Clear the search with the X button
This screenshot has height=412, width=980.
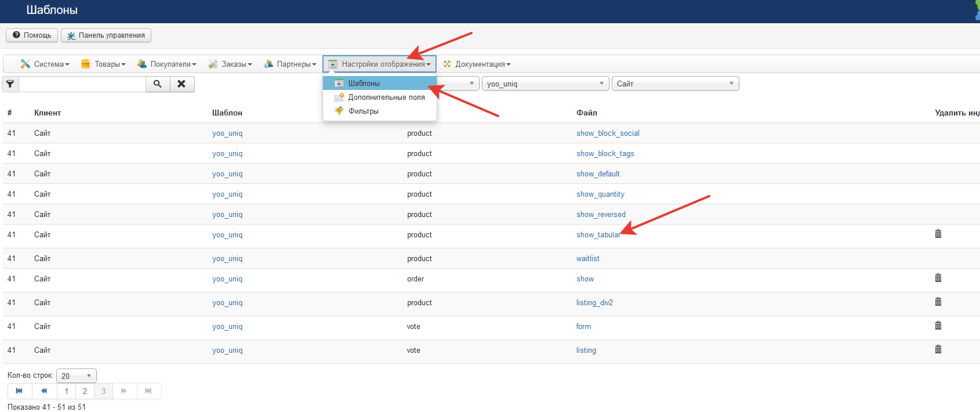click(182, 84)
